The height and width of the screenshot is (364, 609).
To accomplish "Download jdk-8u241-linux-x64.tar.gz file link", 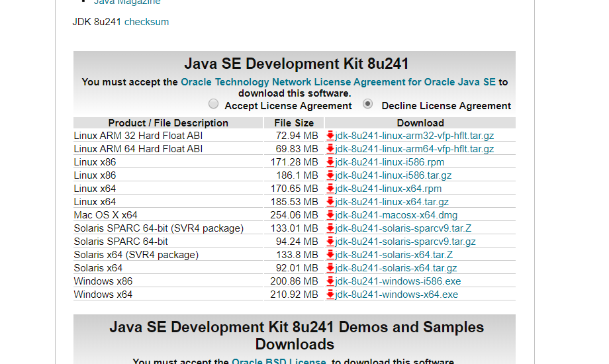I will click(392, 202).
